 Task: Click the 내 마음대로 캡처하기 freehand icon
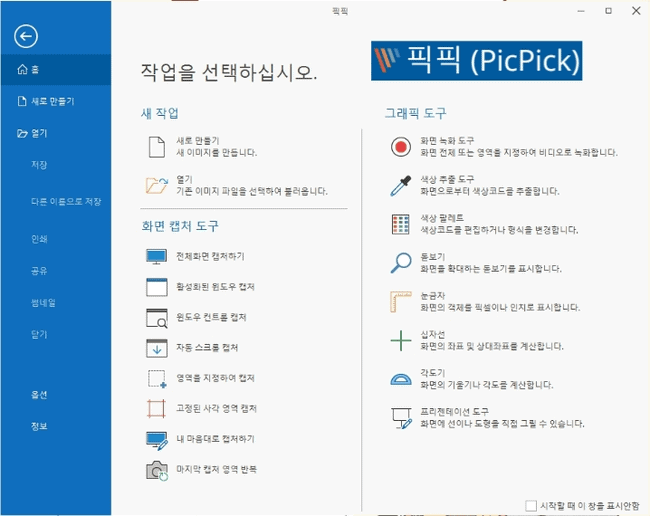click(157, 441)
